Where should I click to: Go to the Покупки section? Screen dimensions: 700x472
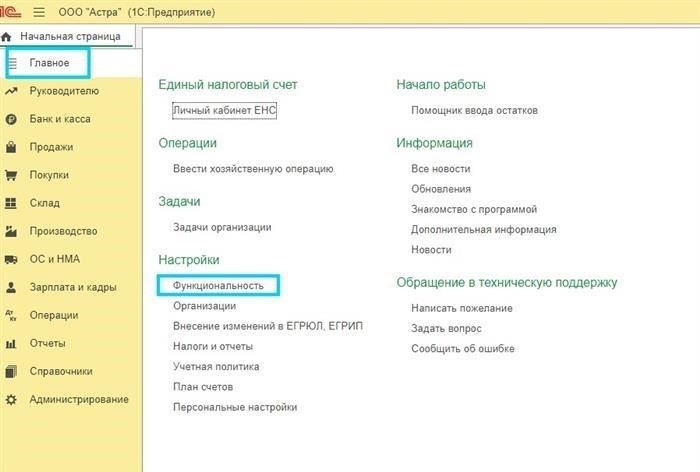(49, 175)
